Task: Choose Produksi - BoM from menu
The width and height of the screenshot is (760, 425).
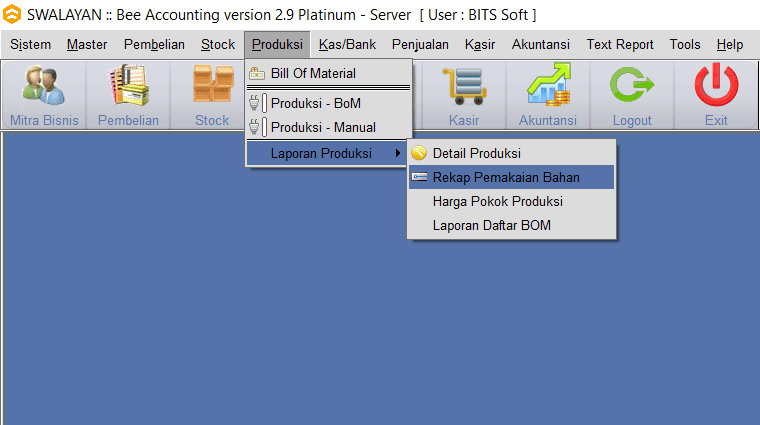Action: [x=315, y=103]
